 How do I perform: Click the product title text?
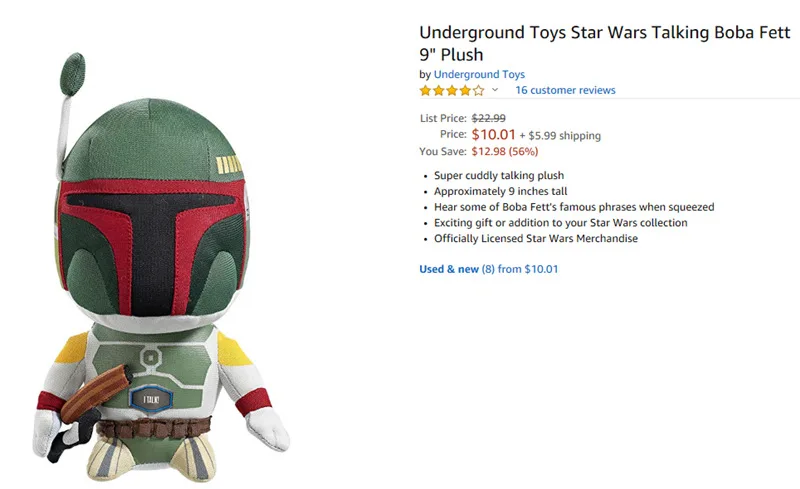[605, 43]
